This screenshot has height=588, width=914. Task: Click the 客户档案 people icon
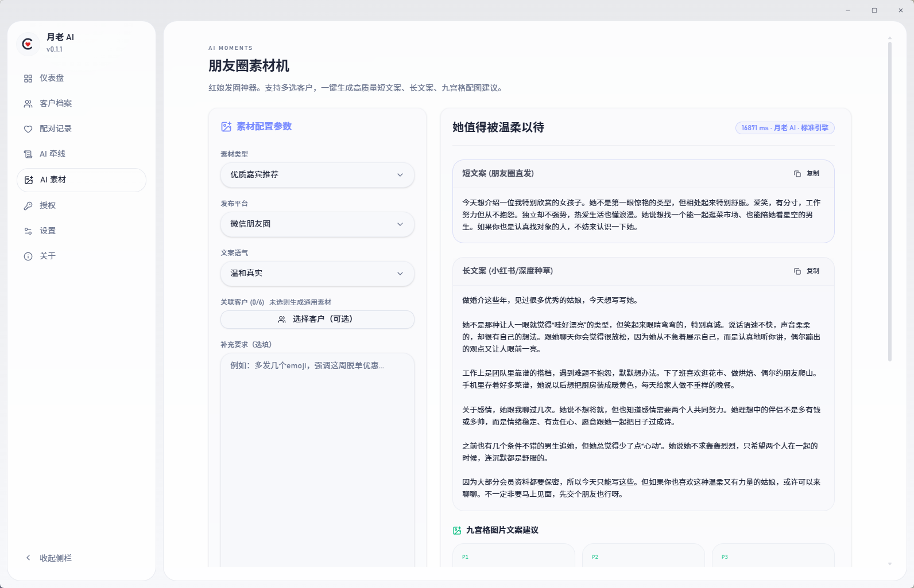point(28,104)
